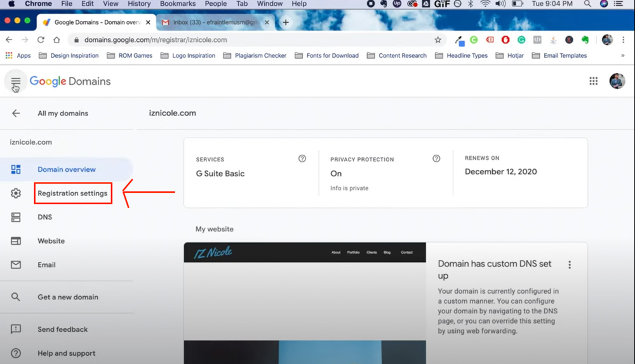This screenshot has width=635, height=364.
Task: Open the DNS section
Action: tap(44, 217)
